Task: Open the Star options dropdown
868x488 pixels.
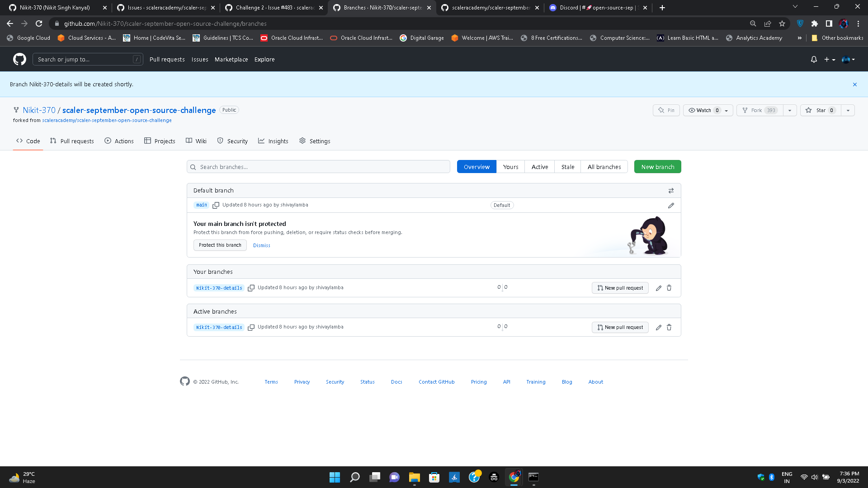Action: 848,110
